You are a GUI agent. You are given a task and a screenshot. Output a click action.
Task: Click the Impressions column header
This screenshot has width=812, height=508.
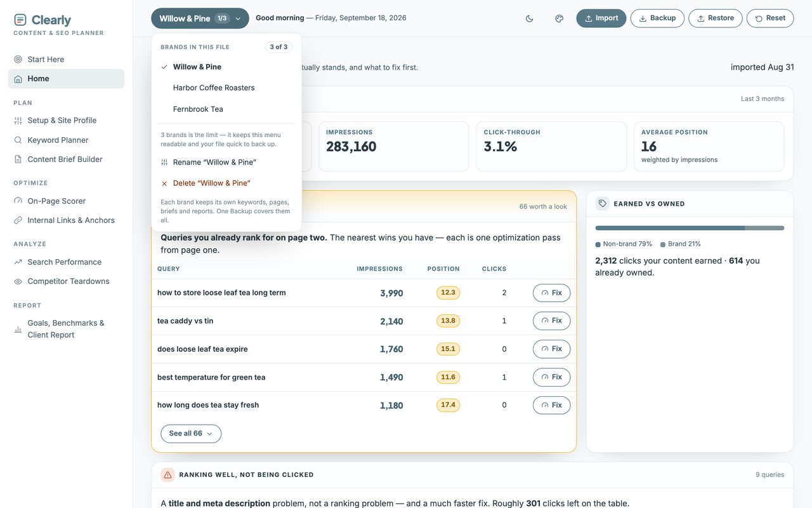click(x=379, y=269)
